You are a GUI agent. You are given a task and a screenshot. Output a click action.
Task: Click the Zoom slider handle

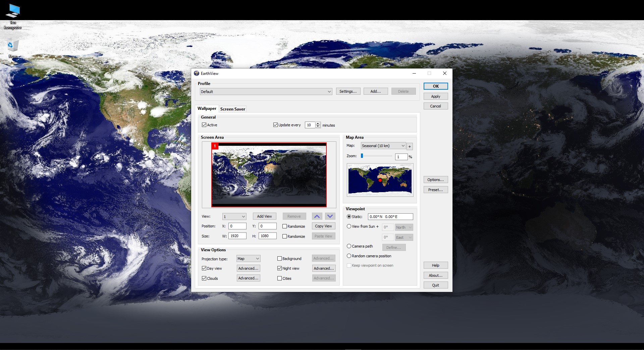(x=362, y=156)
